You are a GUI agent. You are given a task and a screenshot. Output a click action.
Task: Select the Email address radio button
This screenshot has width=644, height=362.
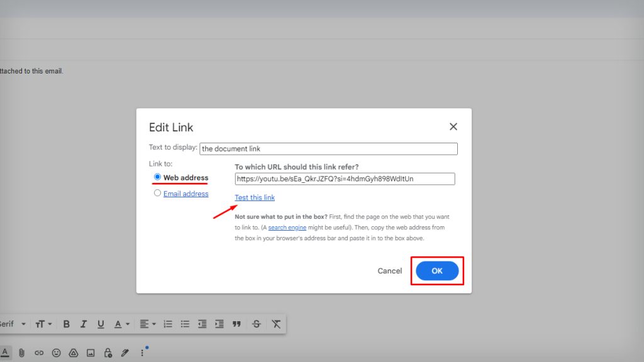(158, 193)
